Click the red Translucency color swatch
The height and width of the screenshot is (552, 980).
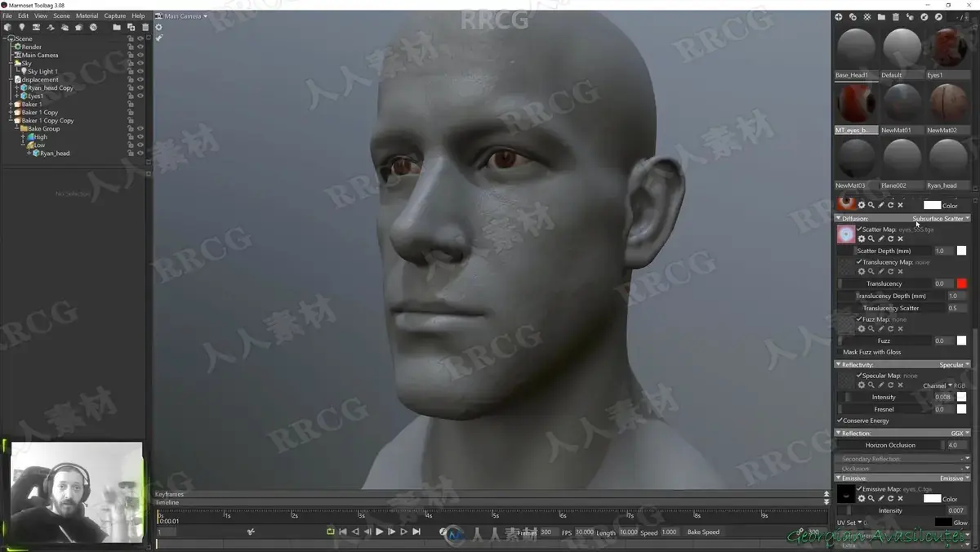[961, 283]
